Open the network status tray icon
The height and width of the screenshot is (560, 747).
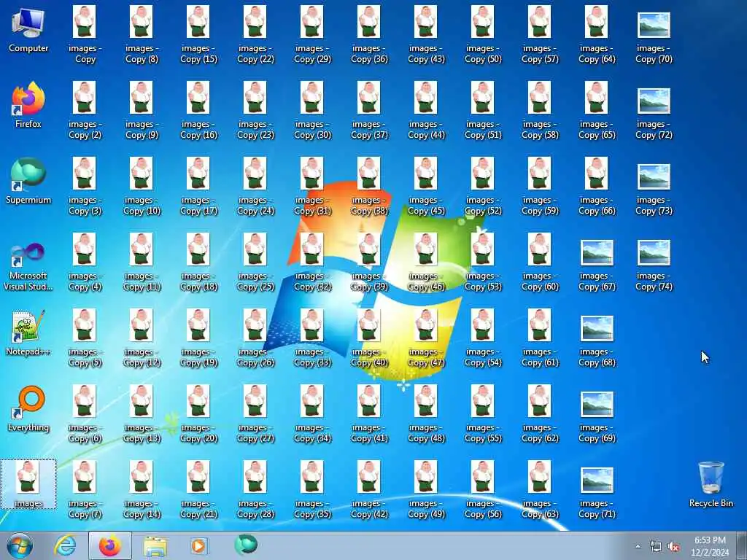coord(656,547)
